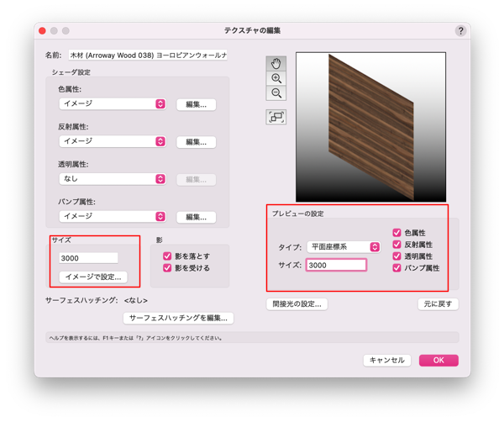Image resolution: width=504 pixels, height=422 pixels.
Task: Click the preview サイズ input field
Action: (336, 265)
